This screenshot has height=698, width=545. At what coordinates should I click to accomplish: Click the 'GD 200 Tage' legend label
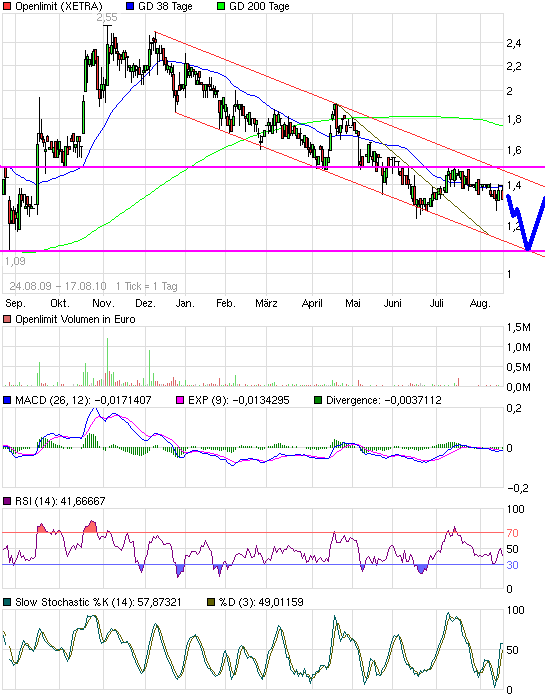point(259,7)
